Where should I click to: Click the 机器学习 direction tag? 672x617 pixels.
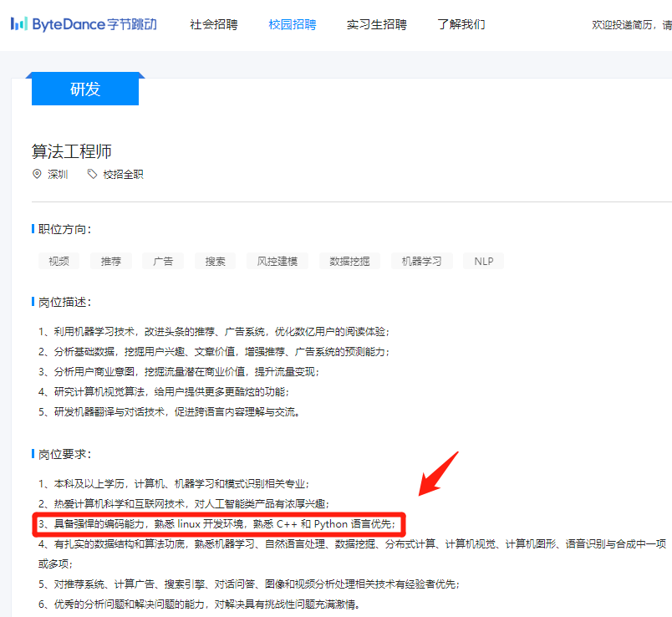(x=422, y=261)
